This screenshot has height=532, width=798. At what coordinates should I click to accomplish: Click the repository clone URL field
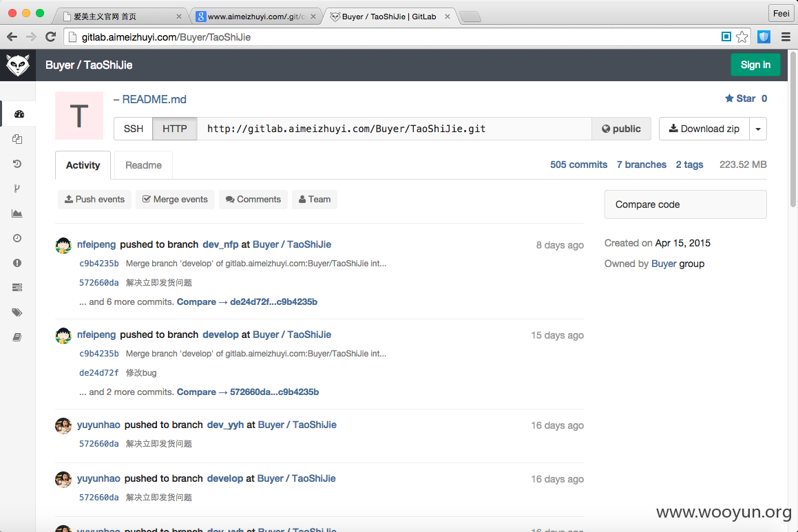(x=395, y=129)
